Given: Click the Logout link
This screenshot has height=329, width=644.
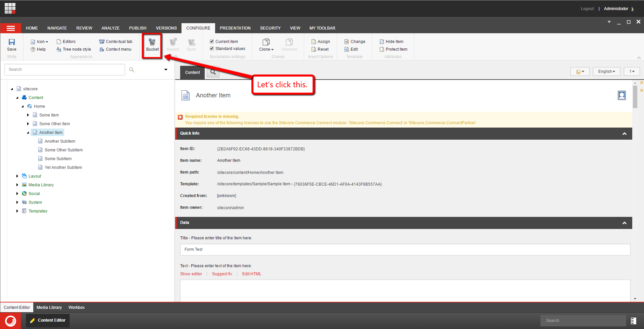Looking at the screenshot, I should pyautogui.click(x=587, y=9).
